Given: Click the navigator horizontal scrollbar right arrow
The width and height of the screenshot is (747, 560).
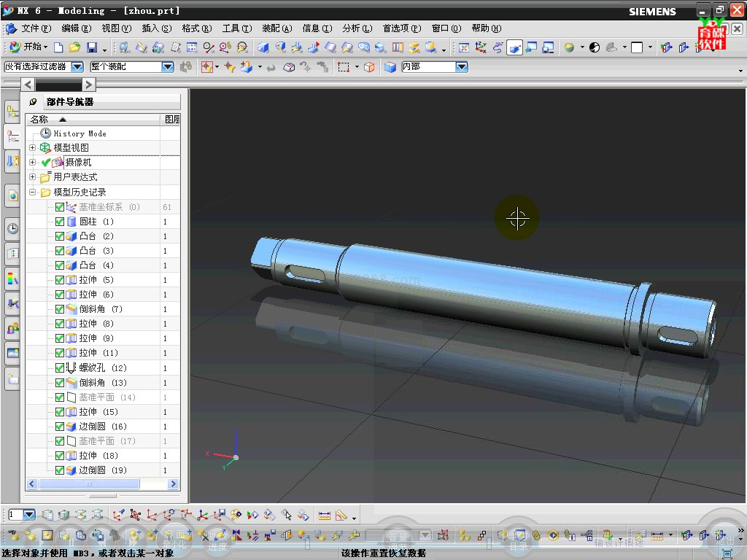Looking at the screenshot, I should click(173, 484).
